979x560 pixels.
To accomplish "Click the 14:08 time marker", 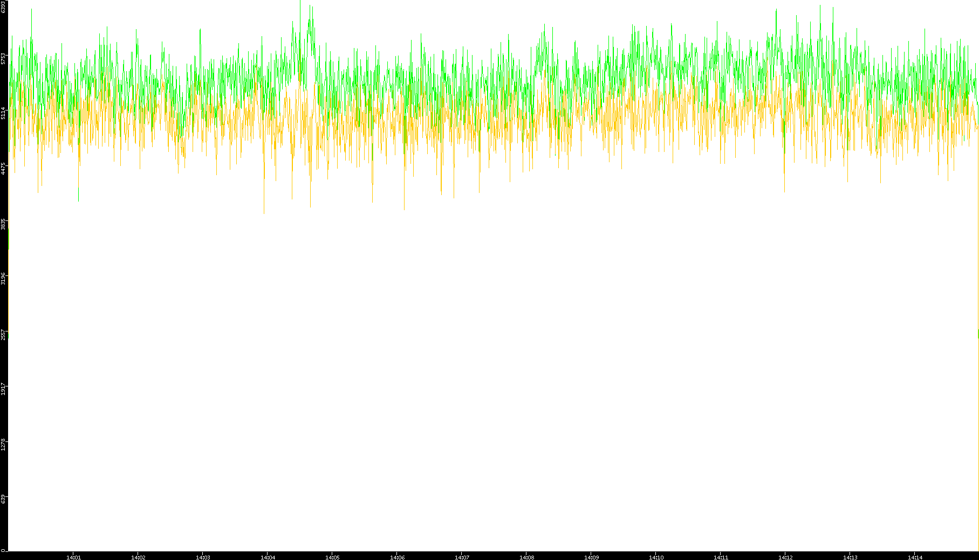I will tap(526, 557).
